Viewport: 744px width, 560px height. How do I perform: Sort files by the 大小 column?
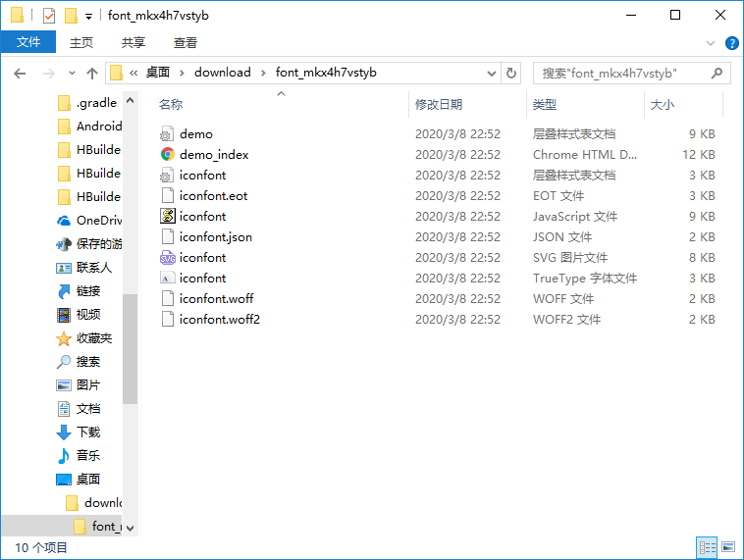point(662,104)
